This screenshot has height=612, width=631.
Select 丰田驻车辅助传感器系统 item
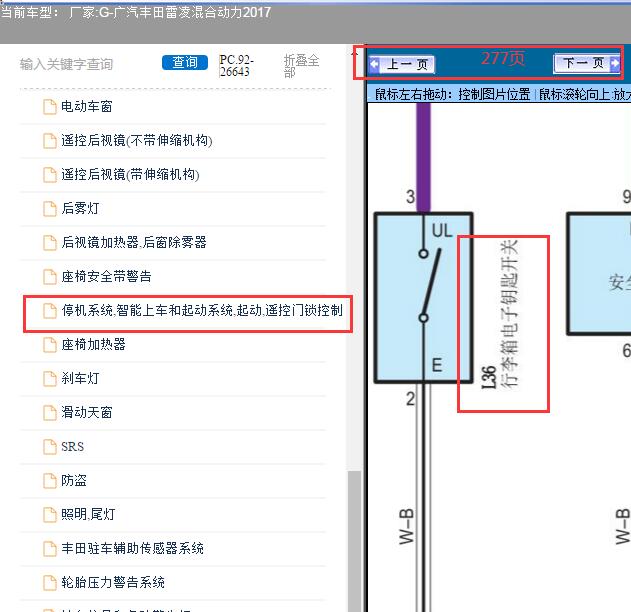tap(132, 548)
